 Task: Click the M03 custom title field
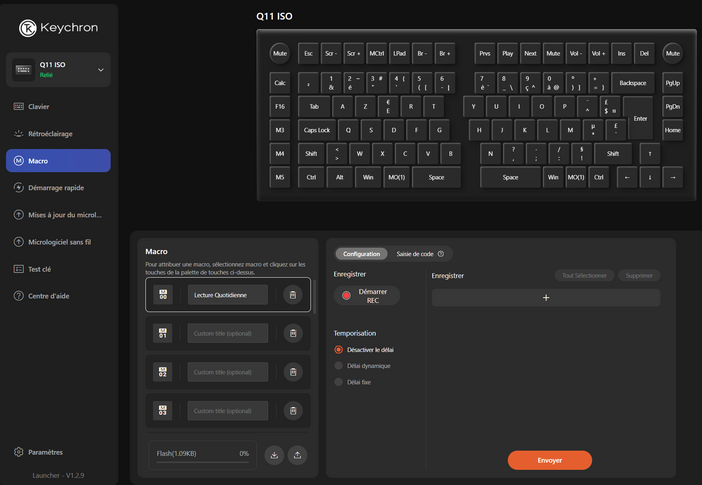[228, 411]
